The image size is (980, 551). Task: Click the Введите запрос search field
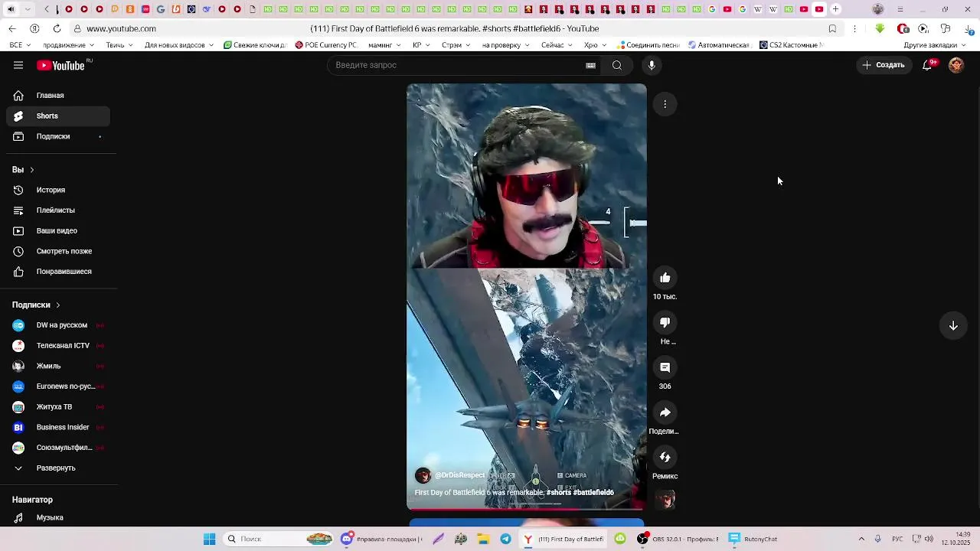(x=456, y=65)
